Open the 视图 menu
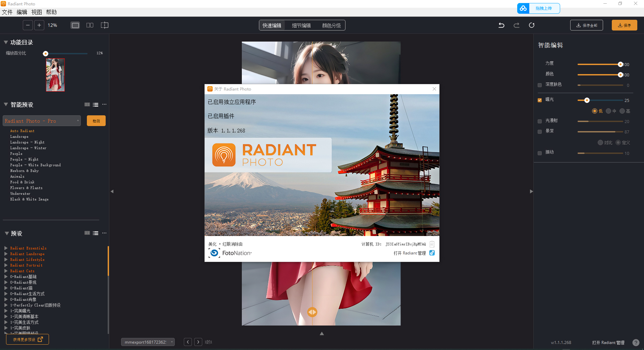Screen dimensions: 644x350 click(x=37, y=12)
